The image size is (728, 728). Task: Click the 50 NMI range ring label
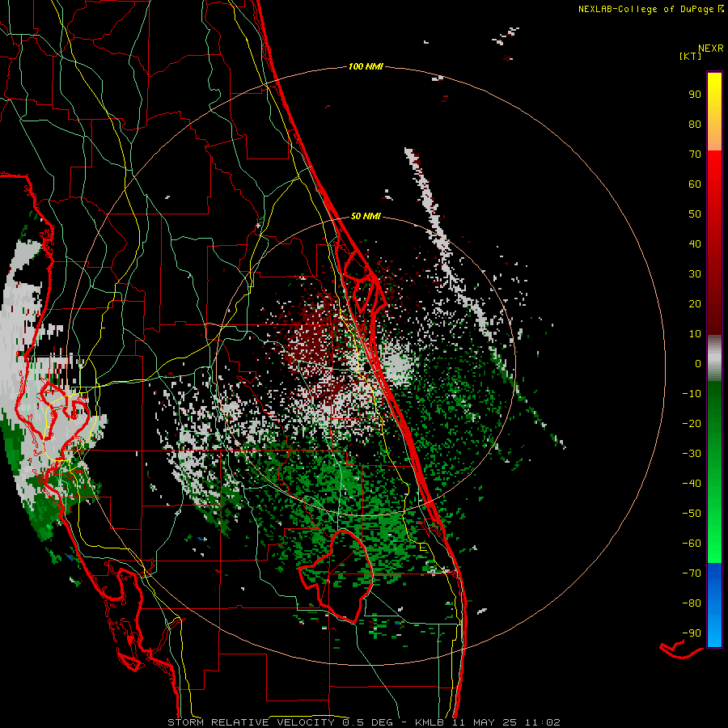(x=366, y=216)
